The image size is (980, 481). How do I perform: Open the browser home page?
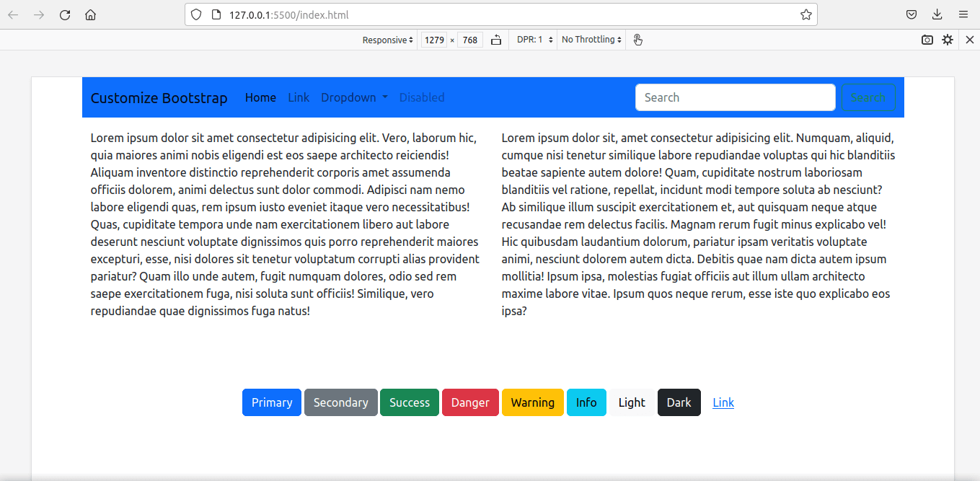pos(90,14)
